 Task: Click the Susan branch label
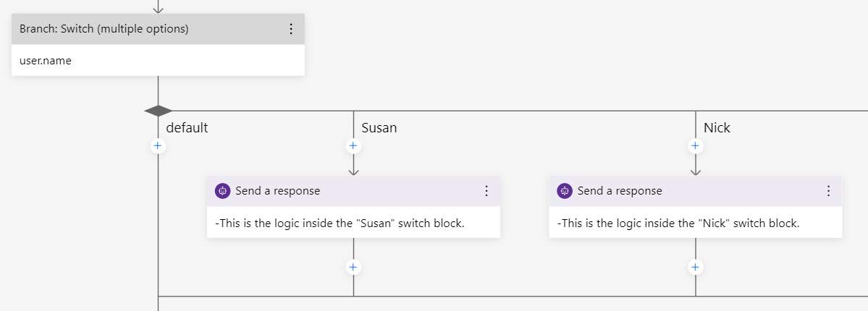click(379, 128)
